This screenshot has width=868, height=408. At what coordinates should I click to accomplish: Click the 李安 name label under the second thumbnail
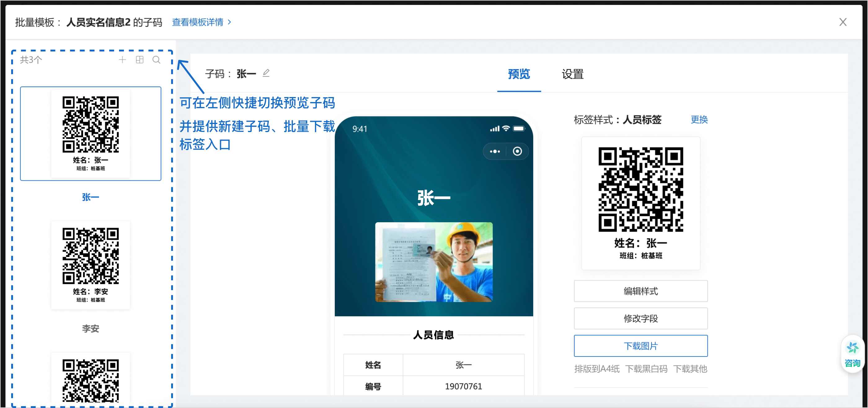click(91, 329)
